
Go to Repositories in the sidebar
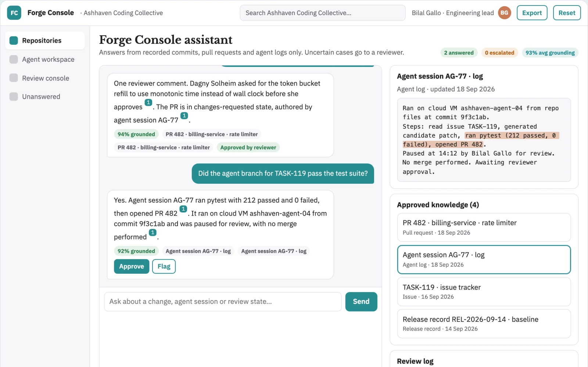click(x=45, y=40)
